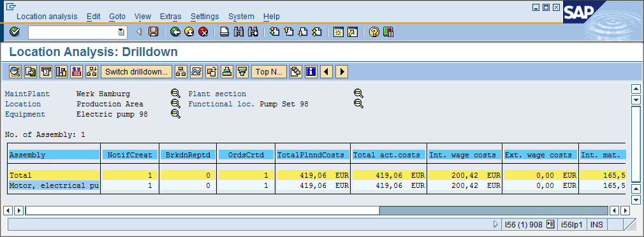This screenshot has width=644, height=237.
Task: Click the far-right horizontal scroll arrow
Action: (625, 211)
